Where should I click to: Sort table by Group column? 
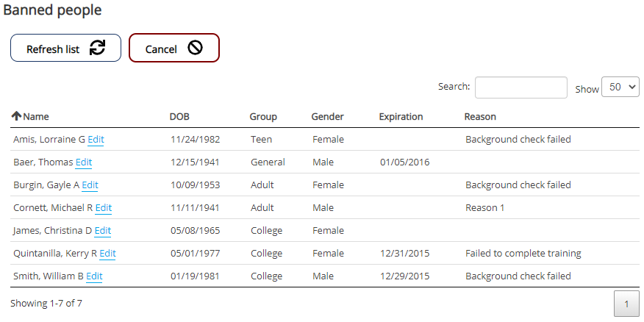[263, 116]
